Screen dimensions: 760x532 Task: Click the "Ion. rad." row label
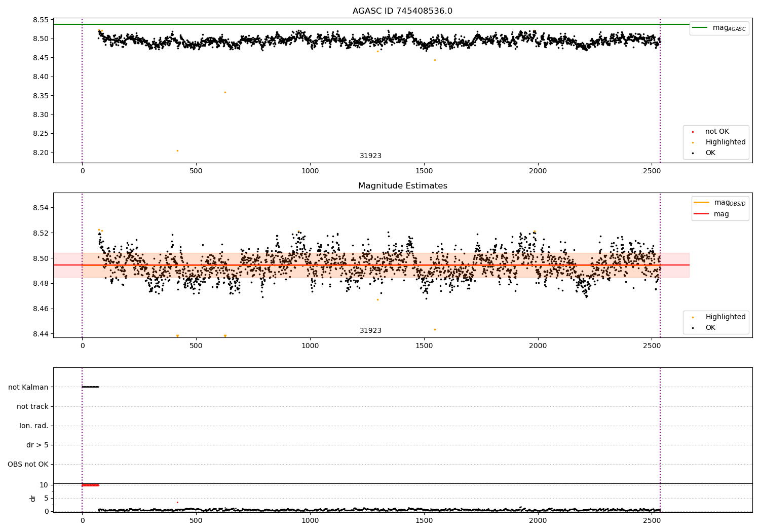[34, 426]
